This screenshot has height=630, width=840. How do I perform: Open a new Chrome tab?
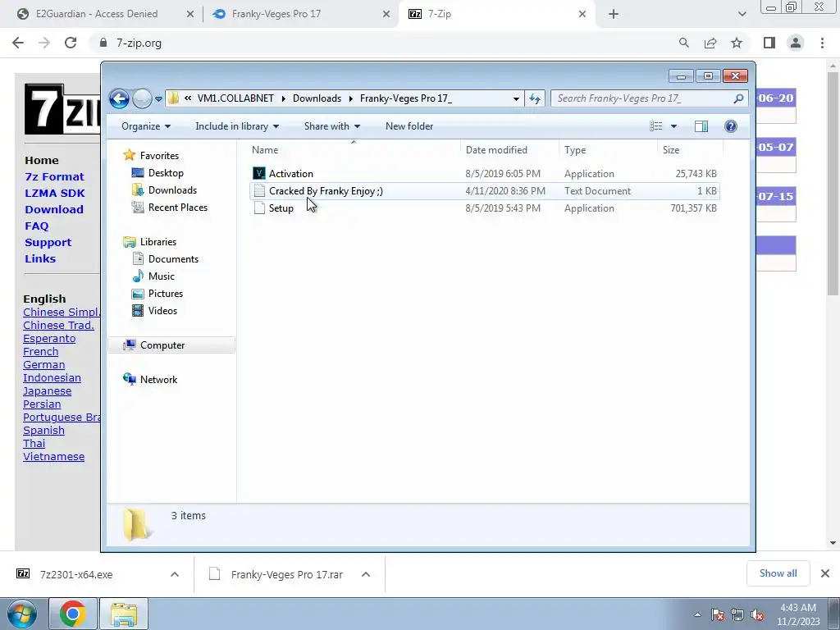614,14
